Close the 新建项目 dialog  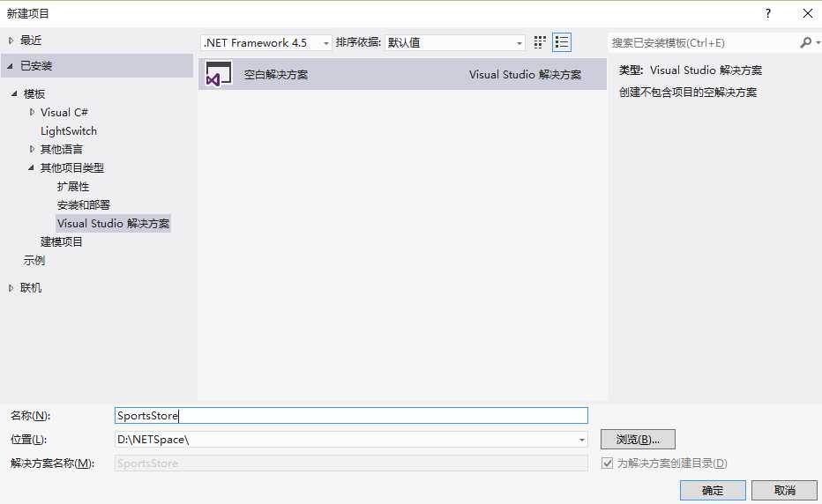807,13
